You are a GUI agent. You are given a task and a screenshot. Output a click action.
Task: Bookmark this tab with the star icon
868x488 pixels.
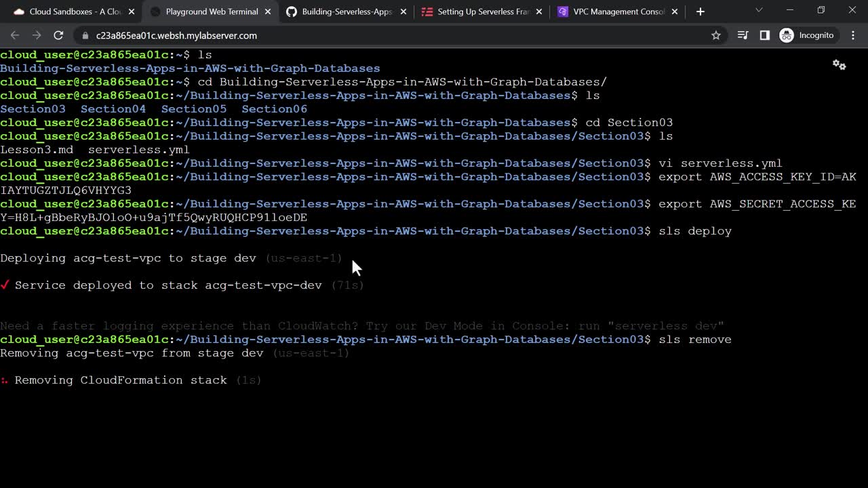click(716, 35)
